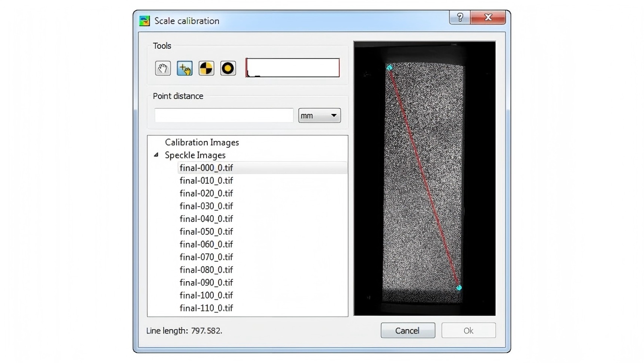Viewport: 644px width, 363px height.
Task: Click inside the Point distance input field
Action: pyautogui.click(x=223, y=115)
